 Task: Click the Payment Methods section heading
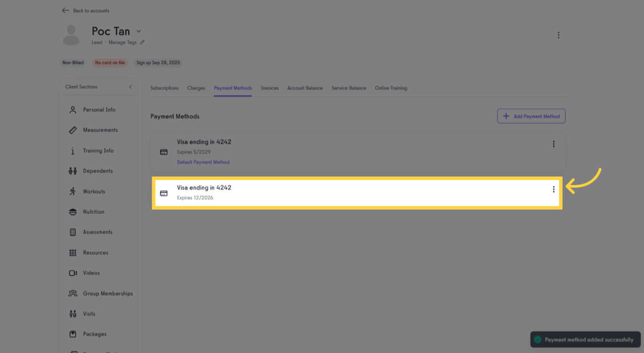175,117
